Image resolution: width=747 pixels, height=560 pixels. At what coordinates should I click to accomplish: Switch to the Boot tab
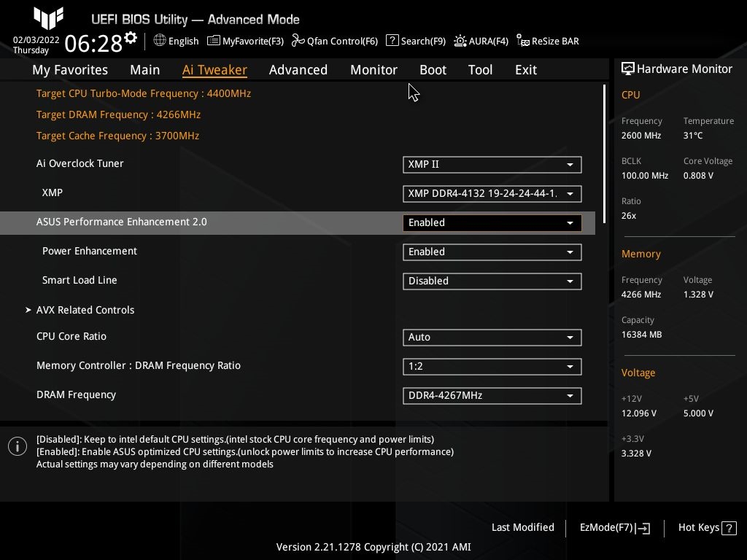(x=433, y=69)
